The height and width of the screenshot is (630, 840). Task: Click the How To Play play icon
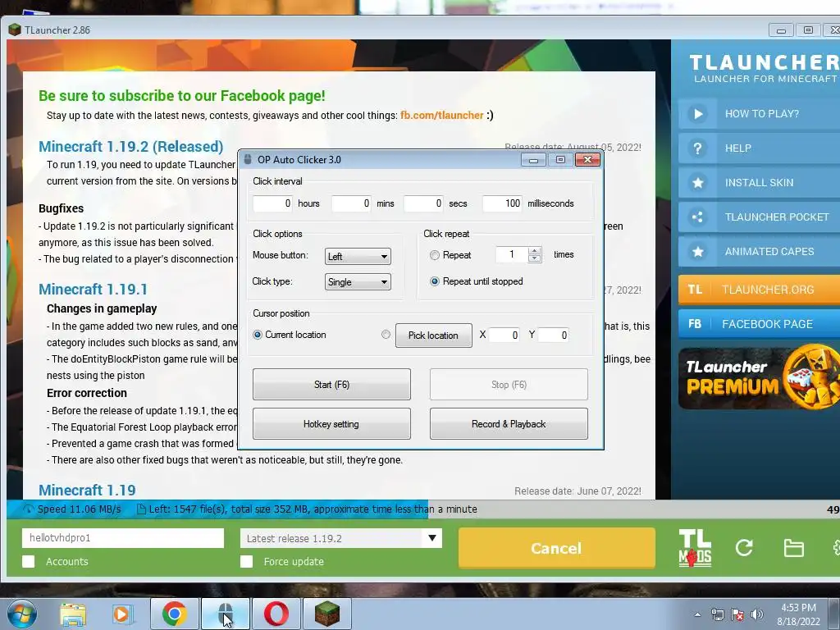coord(697,113)
